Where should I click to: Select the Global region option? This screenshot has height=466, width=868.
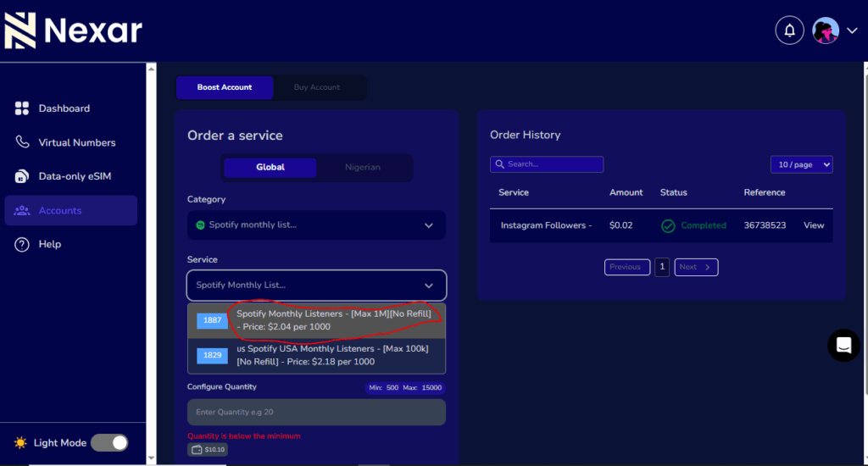coord(270,167)
